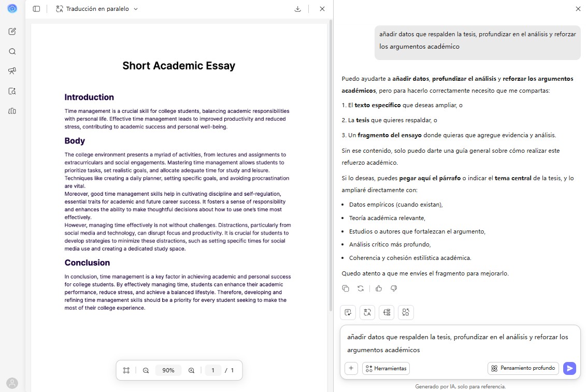The height and width of the screenshot is (392, 586).
Task: Zoom in on the document
Action: point(191,370)
